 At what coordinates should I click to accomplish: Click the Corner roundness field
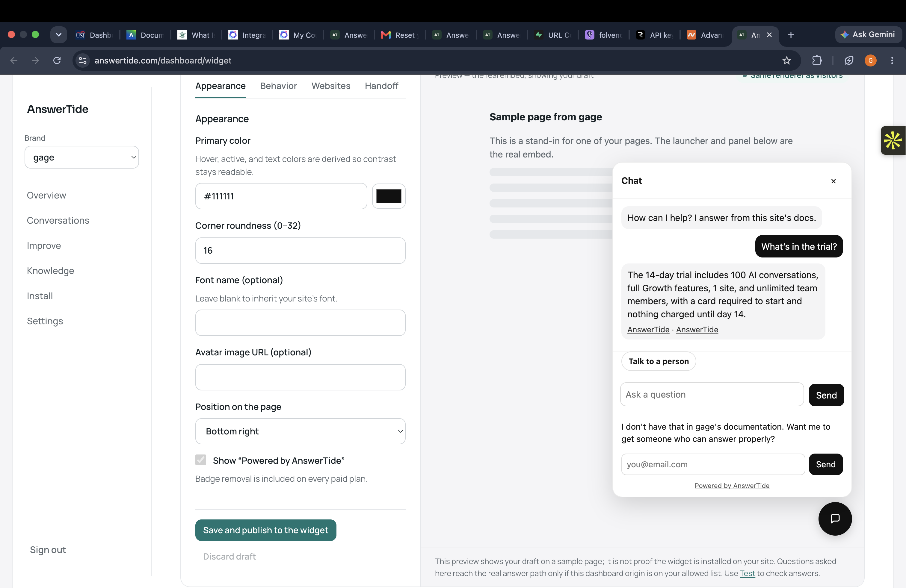(300, 251)
